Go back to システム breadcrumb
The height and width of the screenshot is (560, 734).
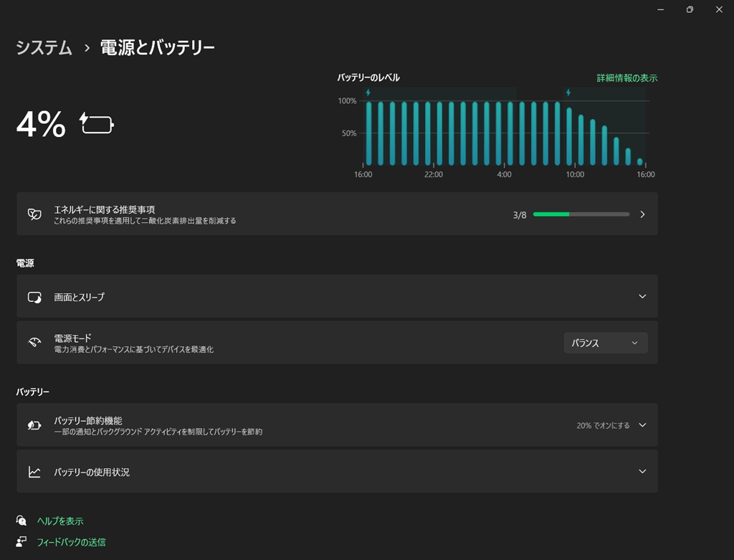44,48
